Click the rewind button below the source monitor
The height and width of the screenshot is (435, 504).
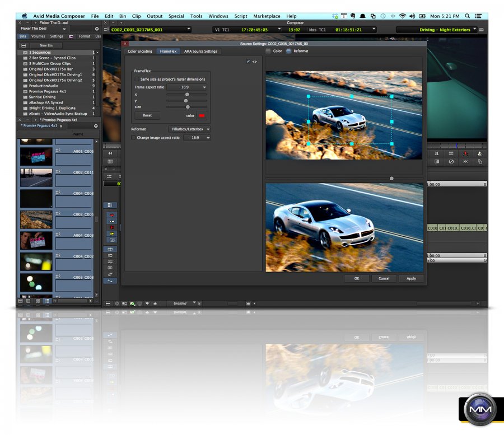pos(110,153)
